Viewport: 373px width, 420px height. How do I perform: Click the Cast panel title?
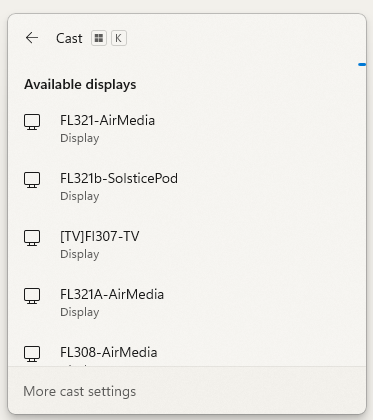(x=69, y=38)
